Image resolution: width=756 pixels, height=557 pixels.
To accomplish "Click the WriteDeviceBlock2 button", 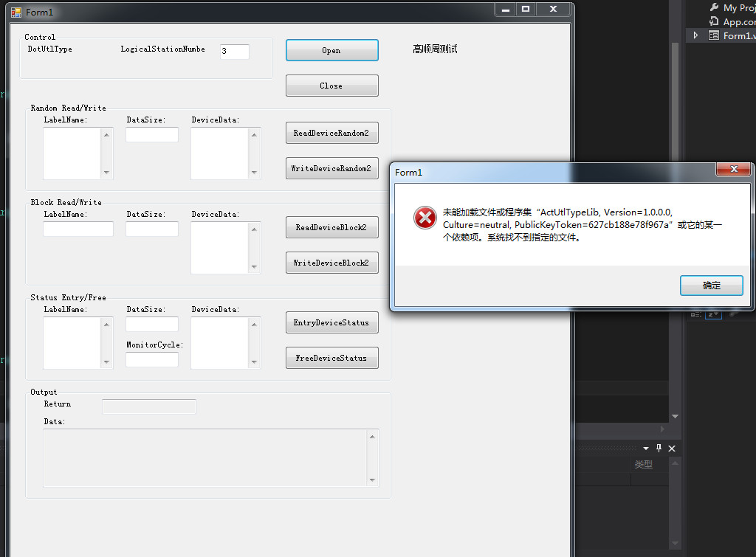I will (331, 263).
